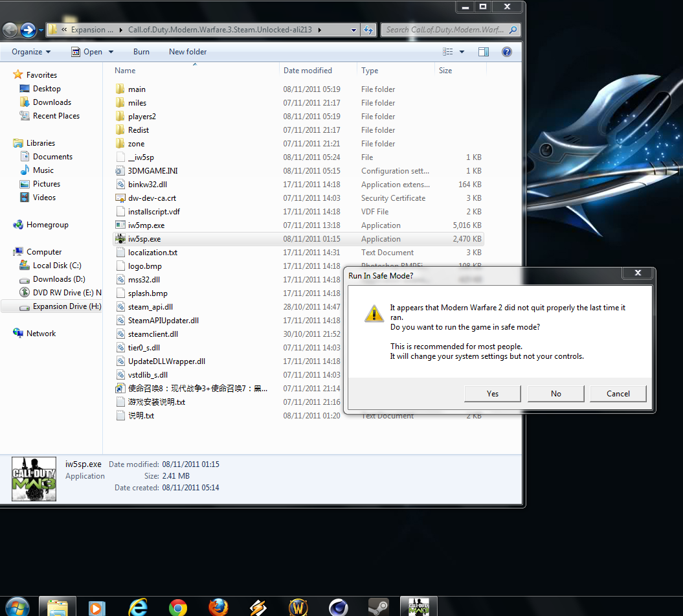Toggle the preview pane icon

pyautogui.click(x=484, y=52)
